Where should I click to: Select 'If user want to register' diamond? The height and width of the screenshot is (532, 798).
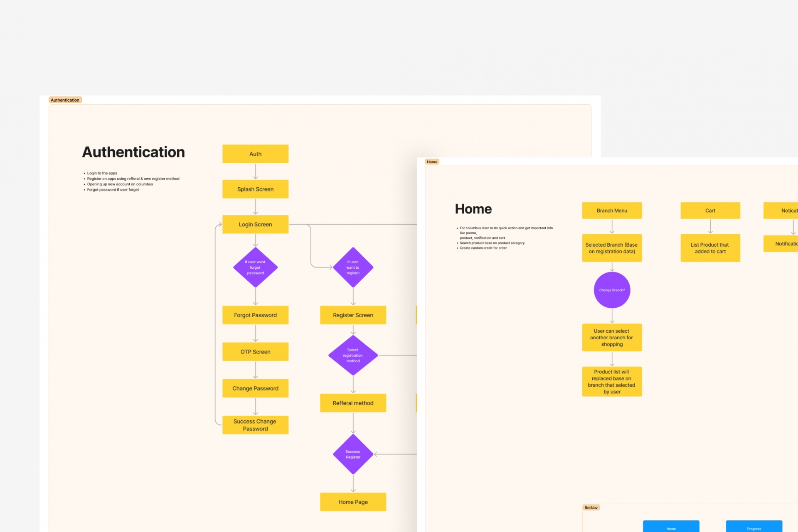coord(353,267)
